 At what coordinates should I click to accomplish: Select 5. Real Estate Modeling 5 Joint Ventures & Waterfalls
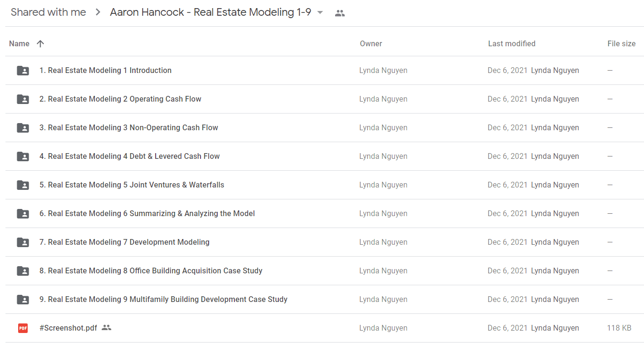(132, 185)
